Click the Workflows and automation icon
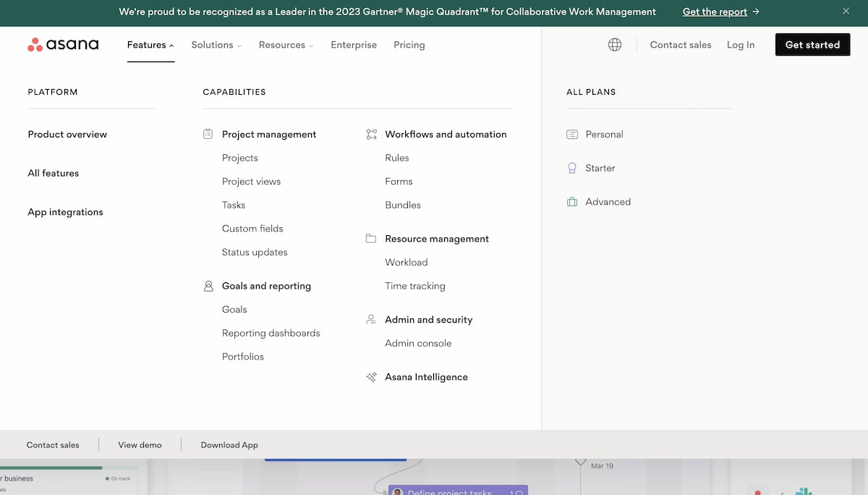This screenshot has width=868, height=495. point(371,134)
